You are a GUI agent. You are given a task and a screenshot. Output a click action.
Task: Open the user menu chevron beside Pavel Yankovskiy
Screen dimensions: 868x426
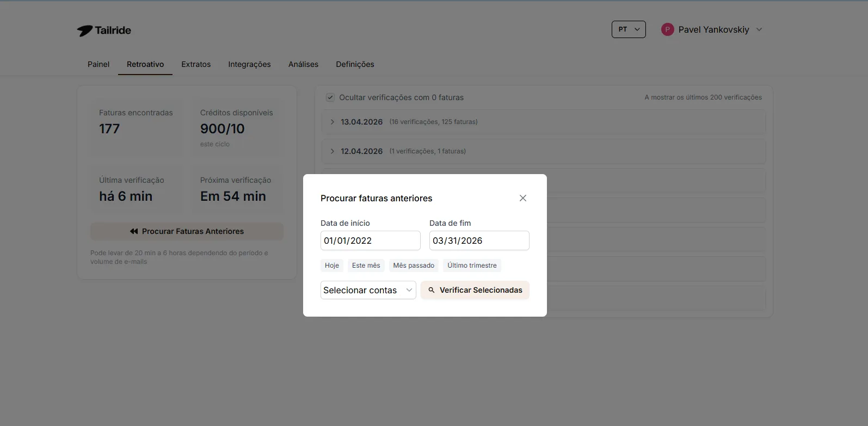[759, 29]
